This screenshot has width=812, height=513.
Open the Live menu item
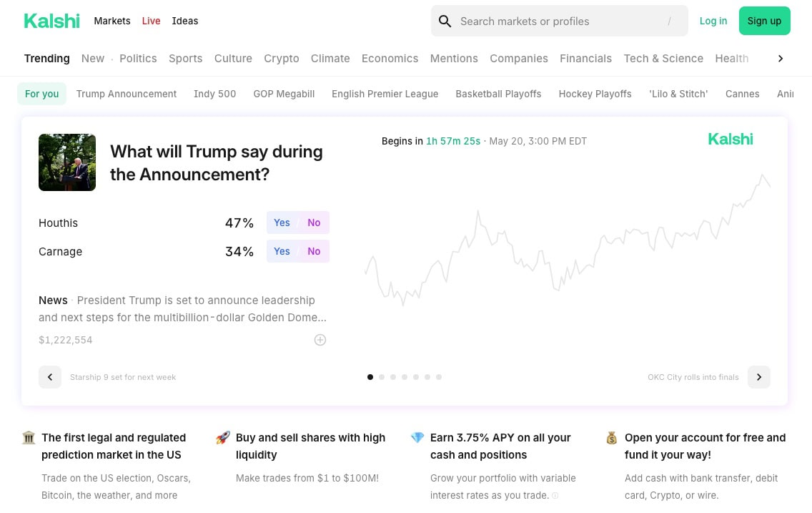[x=152, y=21]
